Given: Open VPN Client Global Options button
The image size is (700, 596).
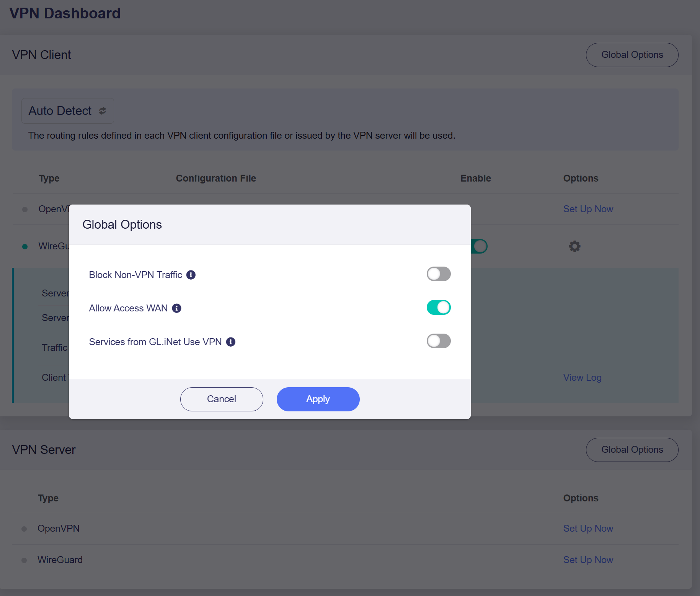Looking at the screenshot, I should (632, 55).
